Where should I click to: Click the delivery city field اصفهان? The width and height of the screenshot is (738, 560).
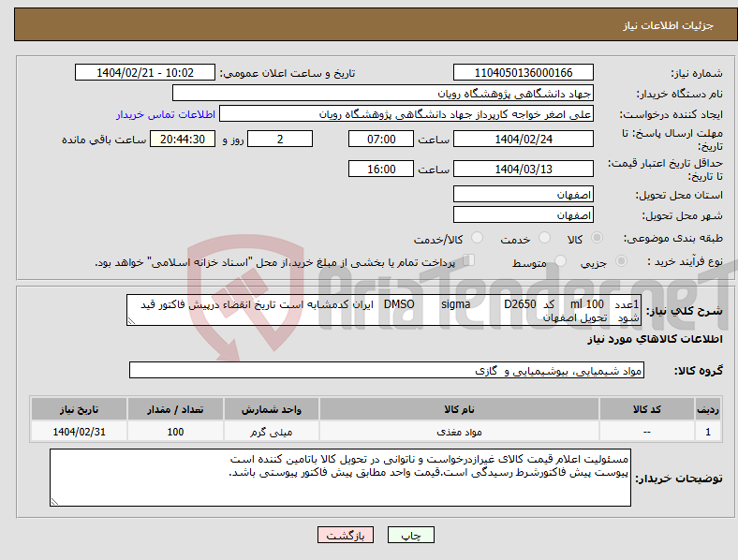click(524, 215)
